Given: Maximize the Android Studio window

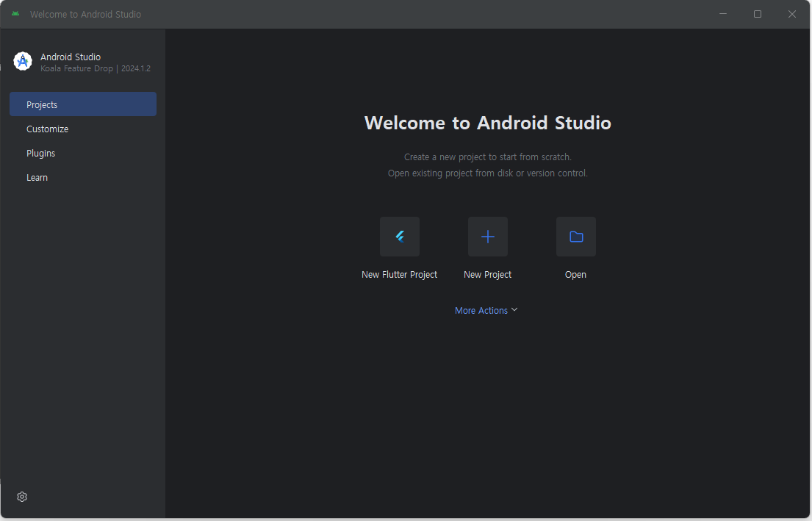Looking at the screenshot, I should point(757,14).
